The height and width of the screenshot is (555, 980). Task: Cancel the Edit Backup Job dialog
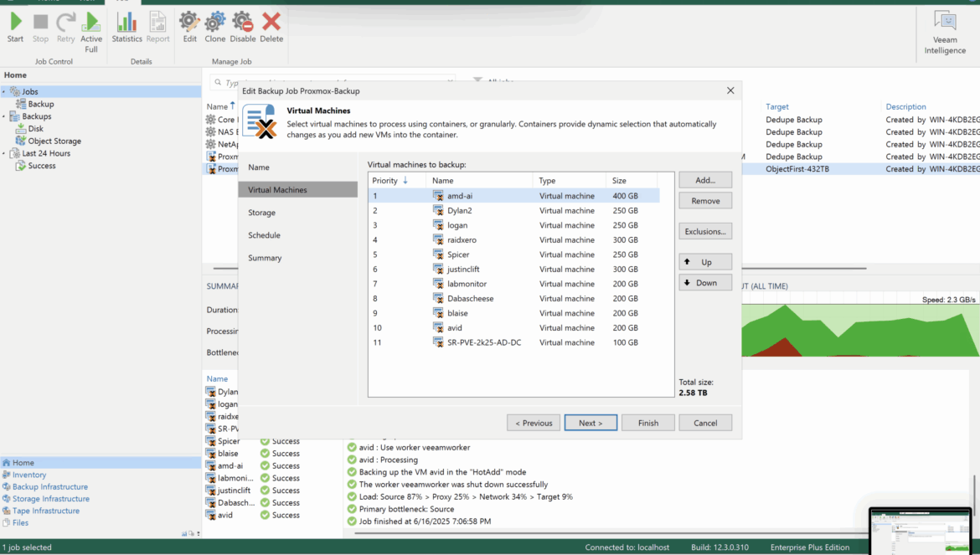pos(705,423)
